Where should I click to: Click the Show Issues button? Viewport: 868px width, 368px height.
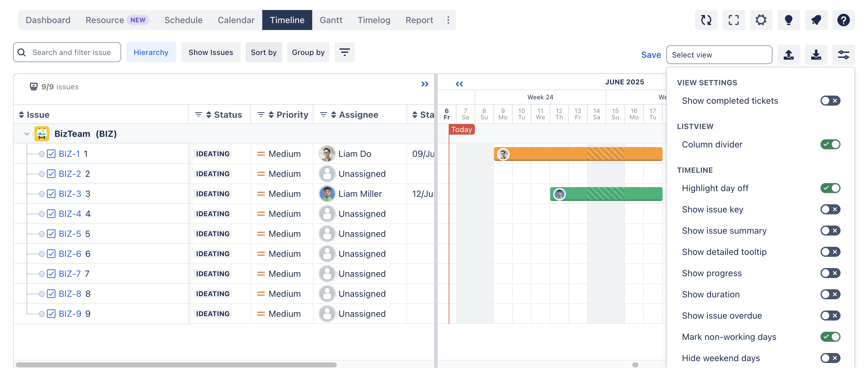[x=210, y=52]
